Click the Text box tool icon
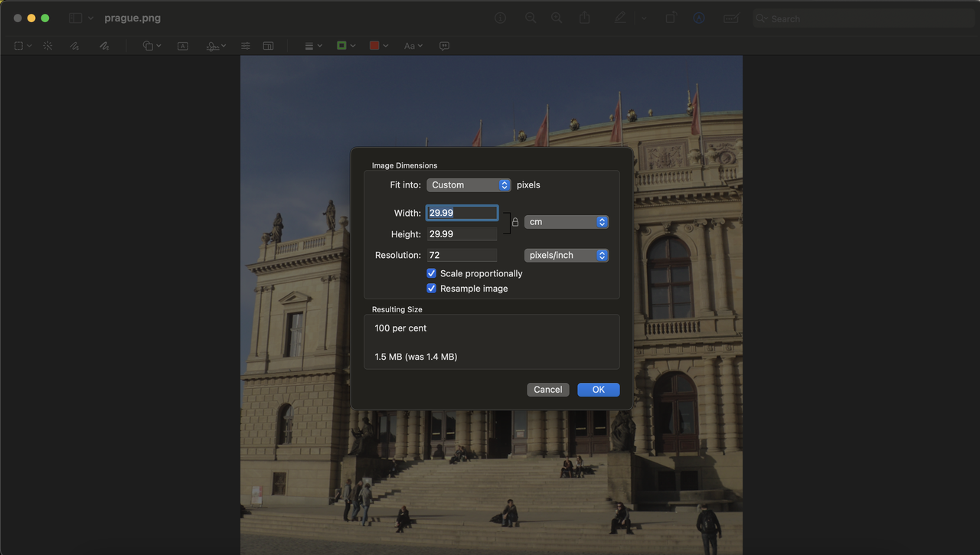Screen dimensions: 980x555 coord(183,46)
